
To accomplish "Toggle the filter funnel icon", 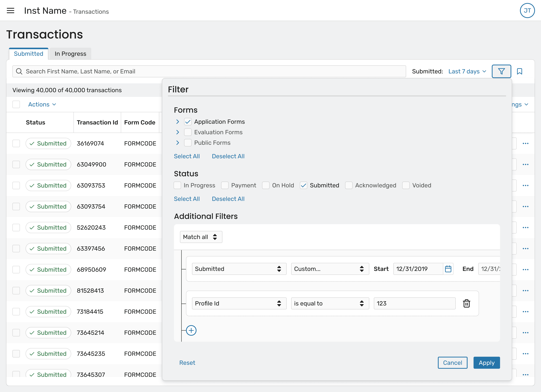I will pos(501,71).
